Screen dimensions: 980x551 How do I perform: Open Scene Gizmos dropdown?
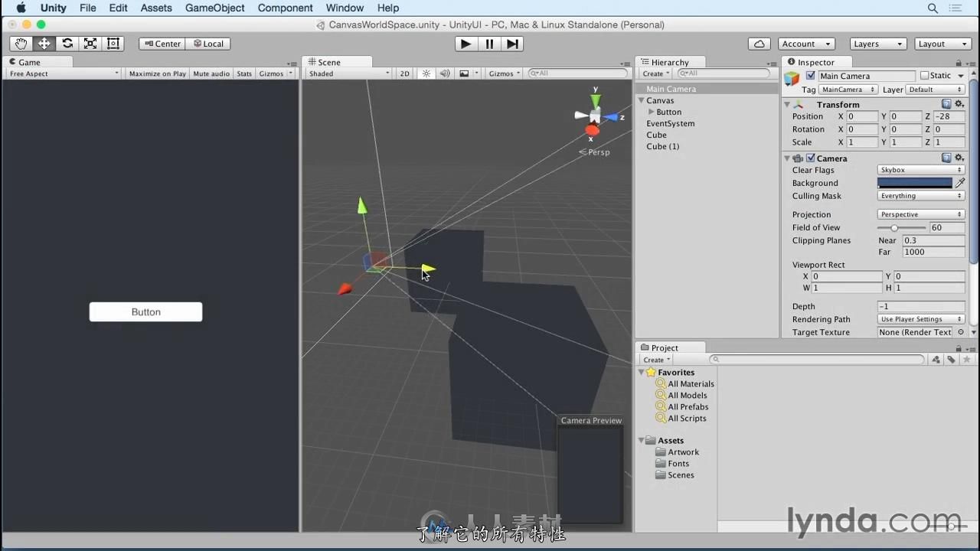pos(504,73)
